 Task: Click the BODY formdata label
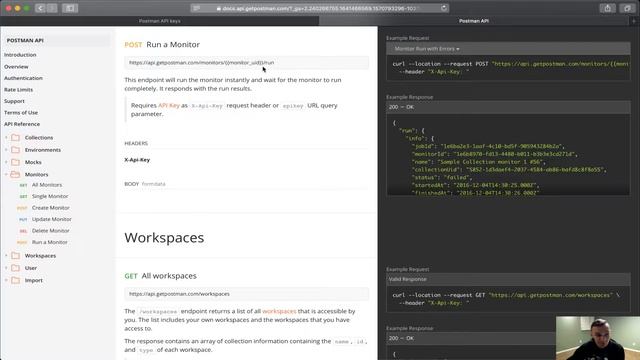[145, 184]
